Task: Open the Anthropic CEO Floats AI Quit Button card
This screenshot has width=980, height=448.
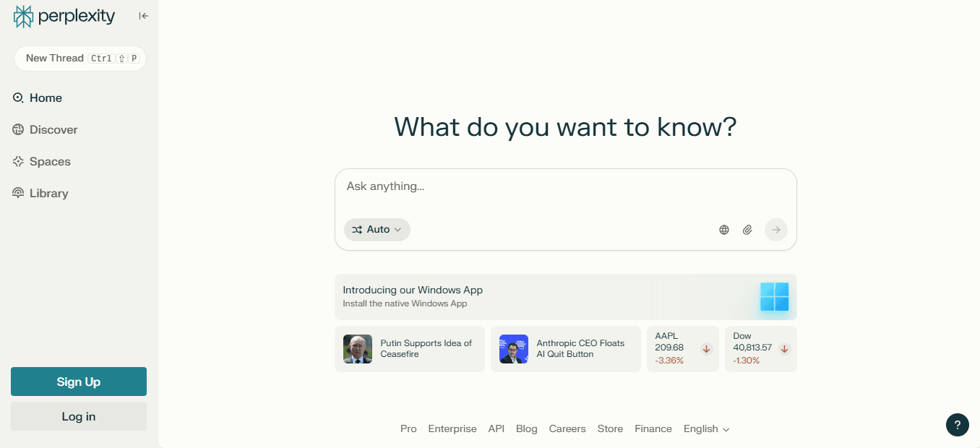Action: click(x=566, y=349)
